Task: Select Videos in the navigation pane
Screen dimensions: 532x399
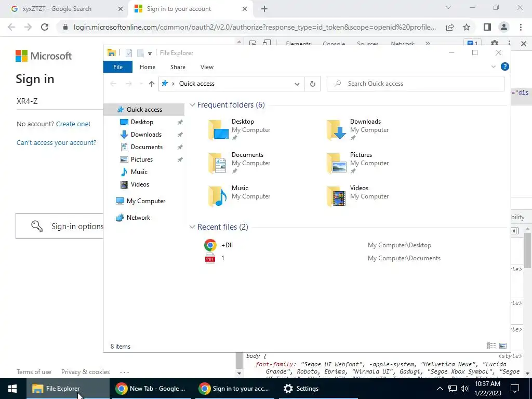Action: (x=140, y=184)
